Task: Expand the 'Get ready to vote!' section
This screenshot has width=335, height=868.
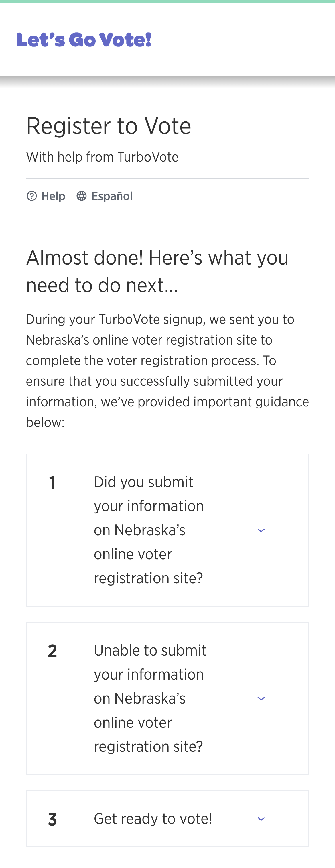Action: [x=261, y=819]
